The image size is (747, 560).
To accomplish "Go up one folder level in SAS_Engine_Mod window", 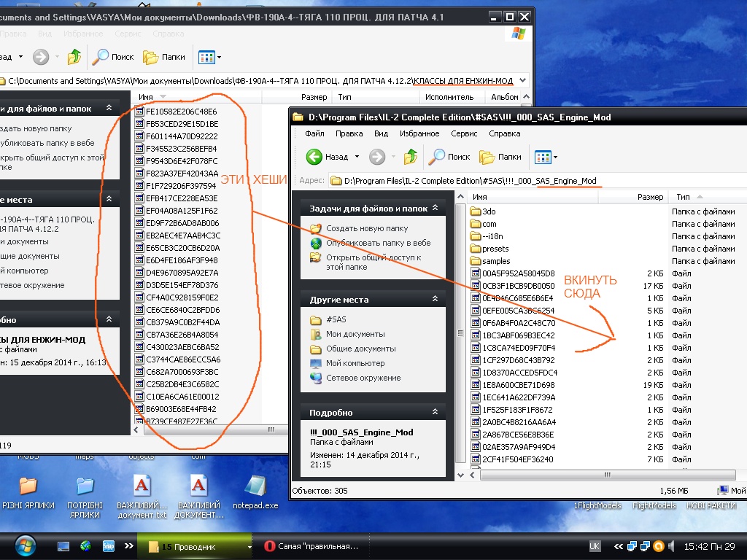I will pyautogui.click(x=410, y=157).
